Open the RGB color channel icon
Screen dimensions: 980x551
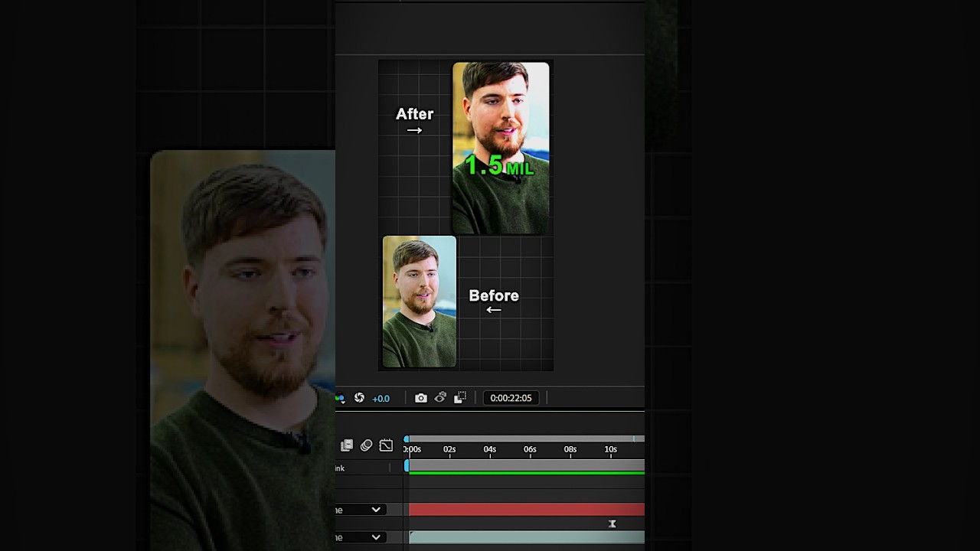(340, 398)
